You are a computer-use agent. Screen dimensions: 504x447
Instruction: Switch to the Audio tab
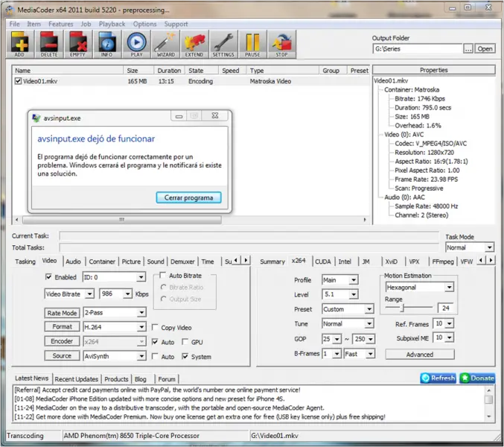pos(73,261)
